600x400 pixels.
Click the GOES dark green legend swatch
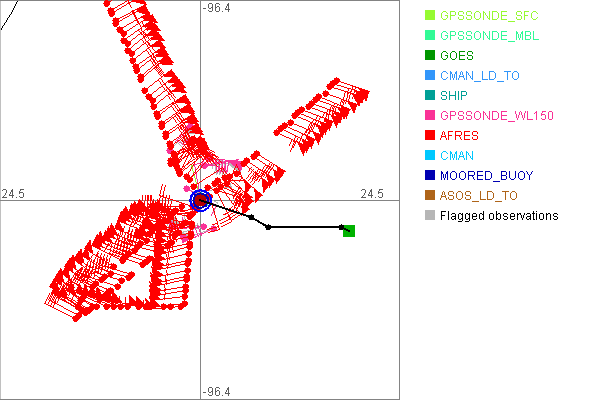coord(430,56)
